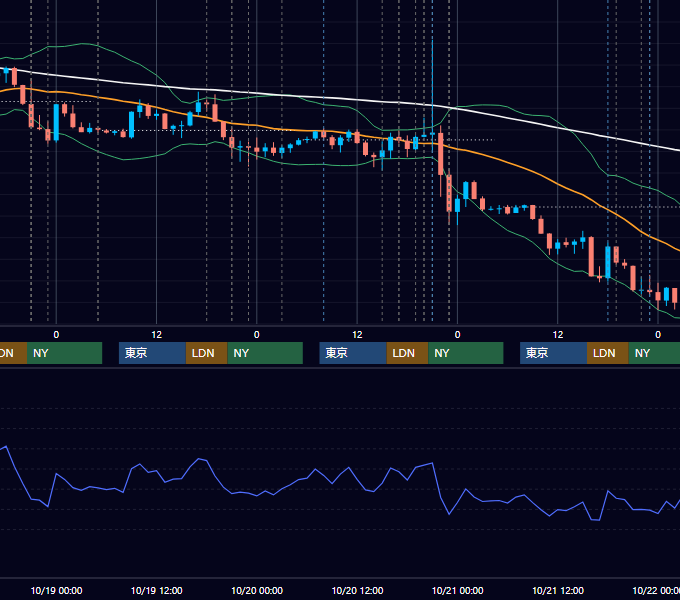Click the 10/20 00:00 time axis label
The width and height of the screenshot is (680, 600).
[257, 590]
